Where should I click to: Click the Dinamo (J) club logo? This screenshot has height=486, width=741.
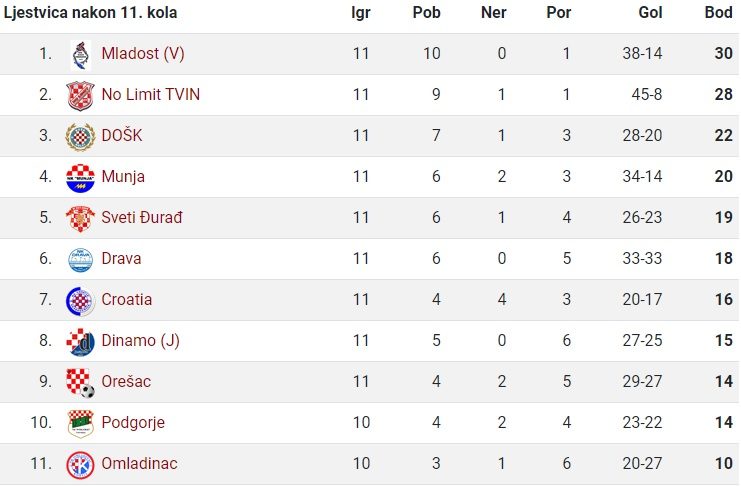pos(80,342)
